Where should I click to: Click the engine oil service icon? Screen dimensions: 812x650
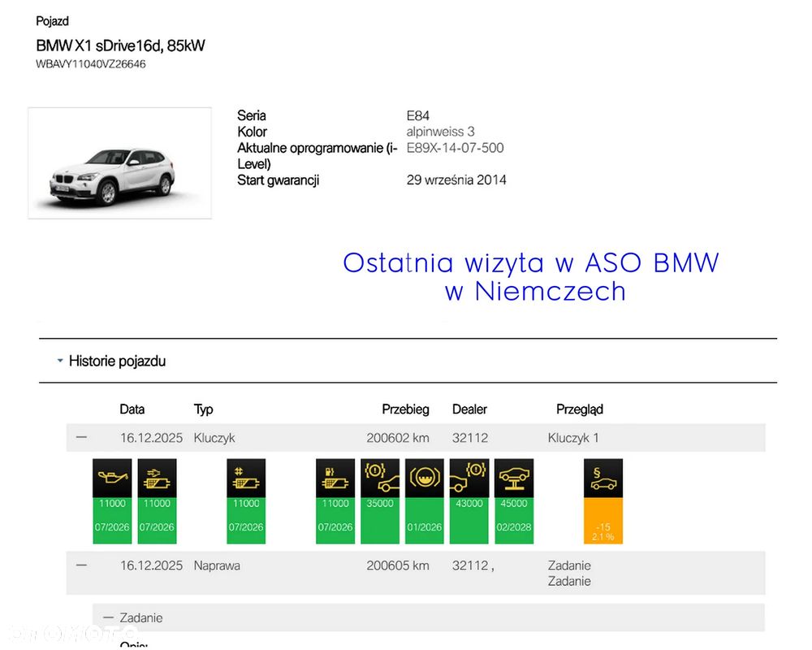(x=112, y=478)
